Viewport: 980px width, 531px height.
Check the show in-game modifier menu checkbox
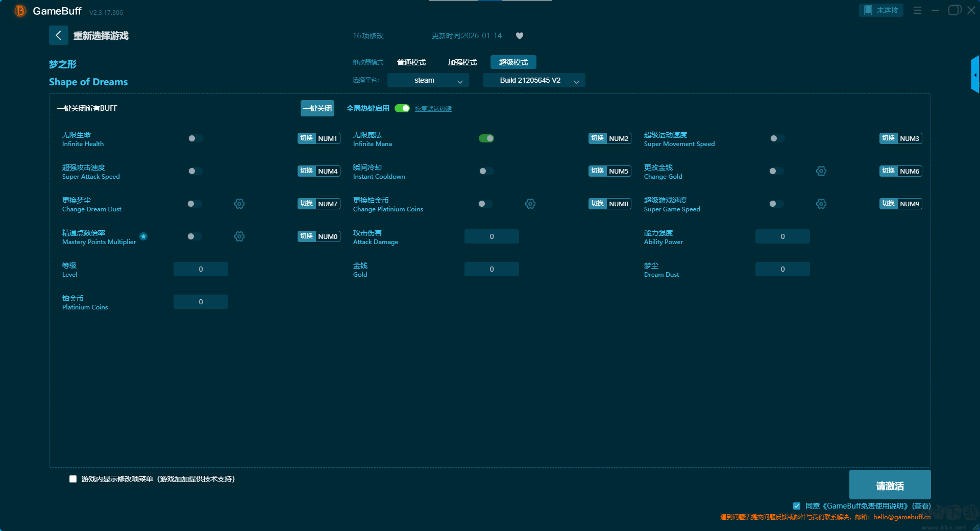point(73,479)
